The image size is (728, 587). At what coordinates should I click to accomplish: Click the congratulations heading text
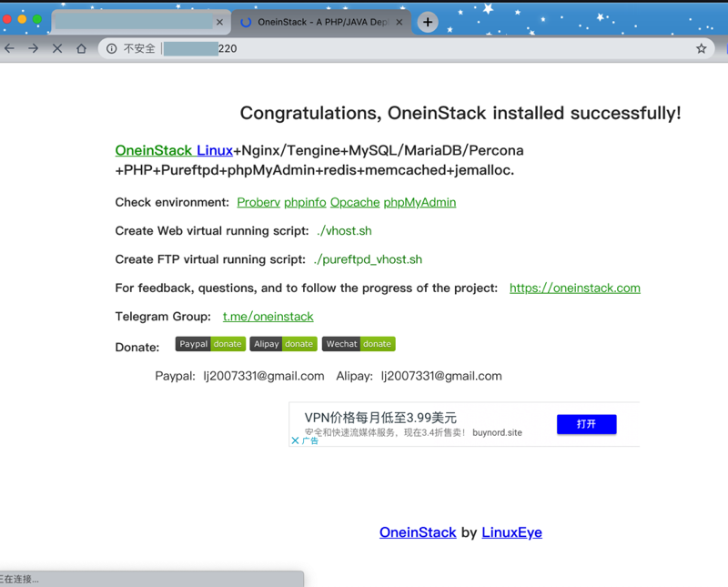coord(460,113)
